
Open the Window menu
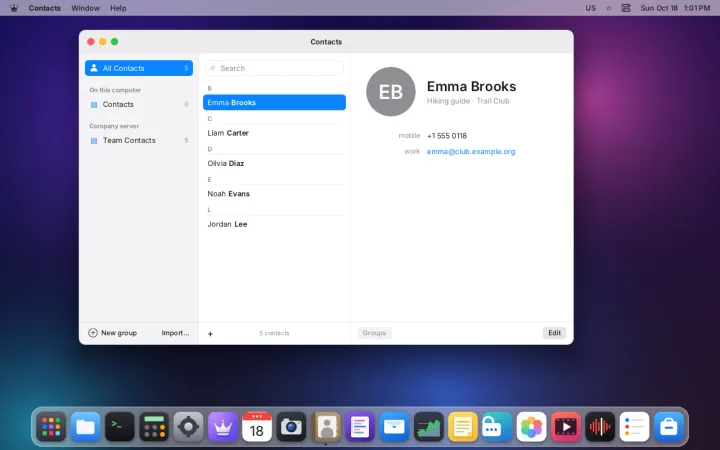[85, 8]
